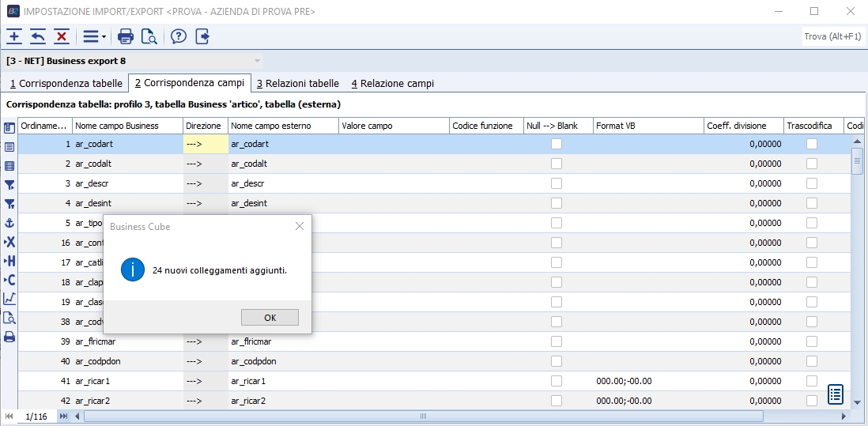Open print preview from the top toolbar
This screenshot has height=426, width=868.
(149, 36)
